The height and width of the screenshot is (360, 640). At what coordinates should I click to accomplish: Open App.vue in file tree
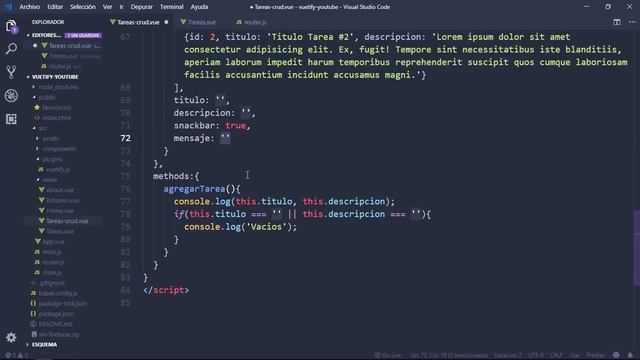[53, 242]
